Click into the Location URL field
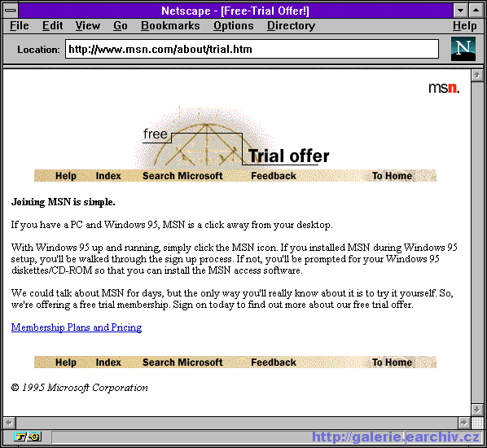This screenshot has height=448, width=487. coord(252,49)
